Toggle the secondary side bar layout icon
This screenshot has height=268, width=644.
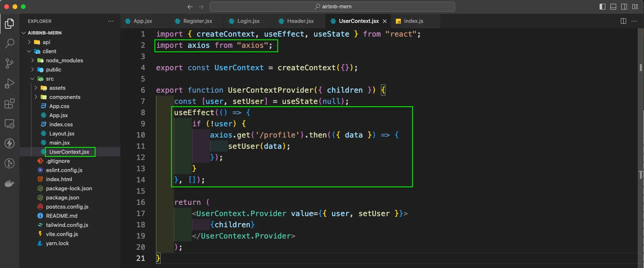pos(624,7)
